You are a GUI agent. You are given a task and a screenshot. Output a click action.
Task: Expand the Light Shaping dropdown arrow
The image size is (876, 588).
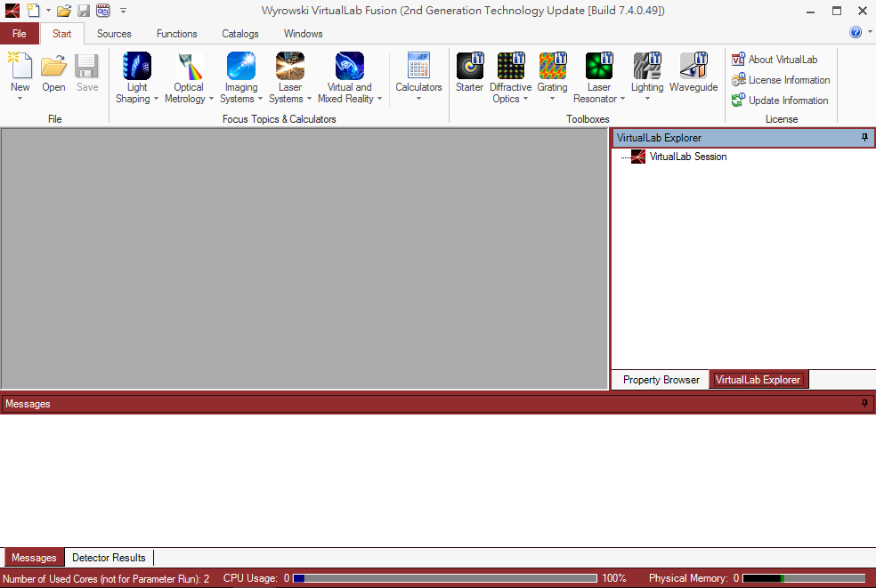click(156, 99)
